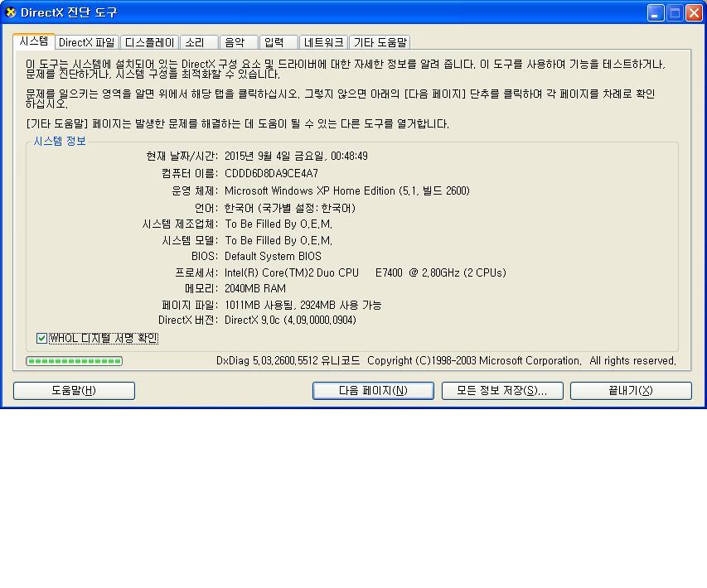Screen dimensions: 707x588
Task: Open the DirectX 파일 tab
Action: [x=87, y=42]
